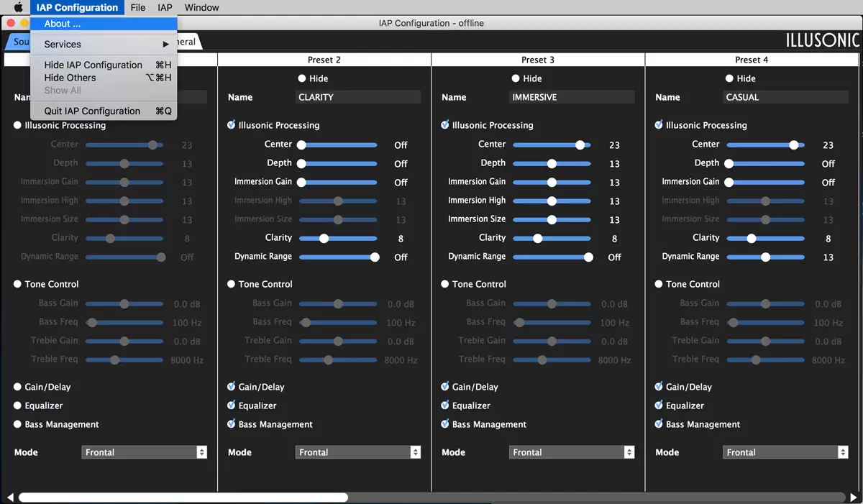Uncheck Bass Management in Preset 4
Screen dimensions: 863x504
[659, 424]
